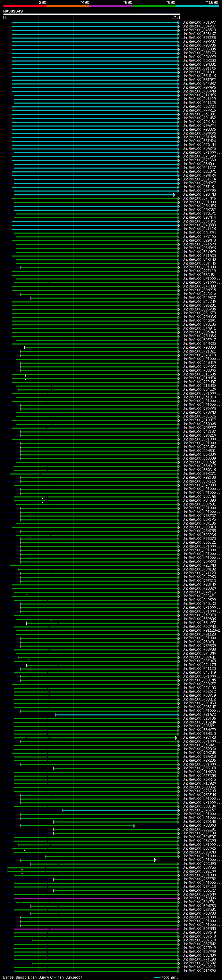Select the UniRef100_B9S1X7 label
Image resolution: width=222 pixels, height=980 pixels.
pyautogui.click(x=199, y=34)
